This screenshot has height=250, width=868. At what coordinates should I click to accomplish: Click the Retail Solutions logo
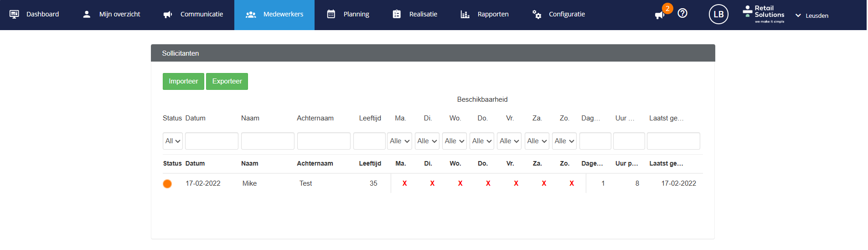point(764,14)
